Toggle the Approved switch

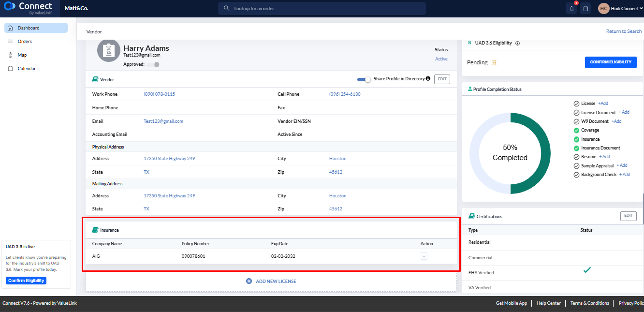coord(153,64)
